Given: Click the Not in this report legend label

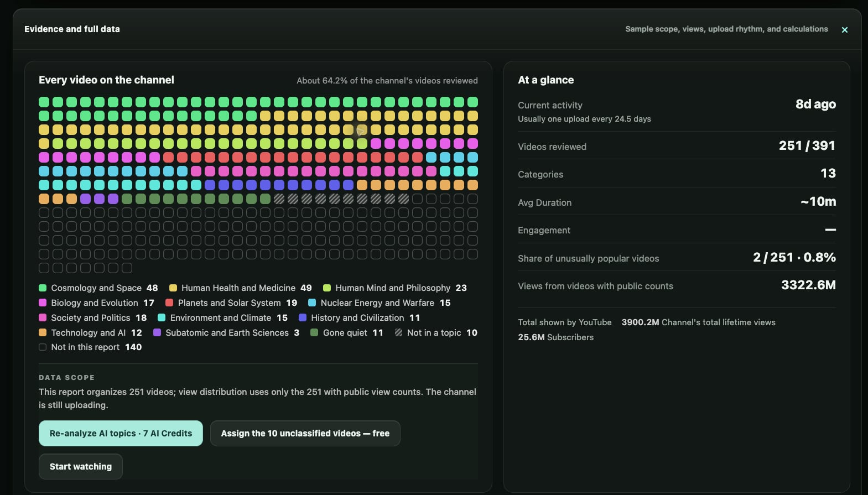Looking at the screenshot, I should coord(85,347).
